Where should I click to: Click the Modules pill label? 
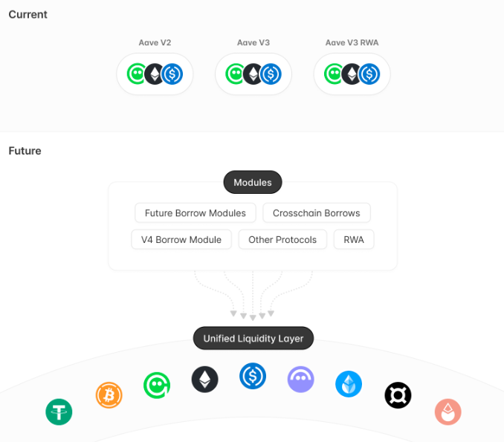click(x=253, y=183)
